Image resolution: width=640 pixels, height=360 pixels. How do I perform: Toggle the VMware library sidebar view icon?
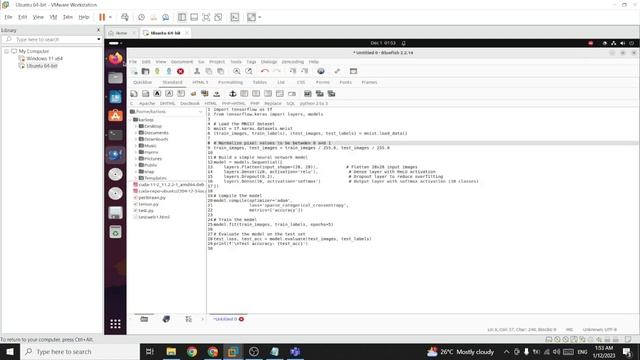click(x=182, y=17)
